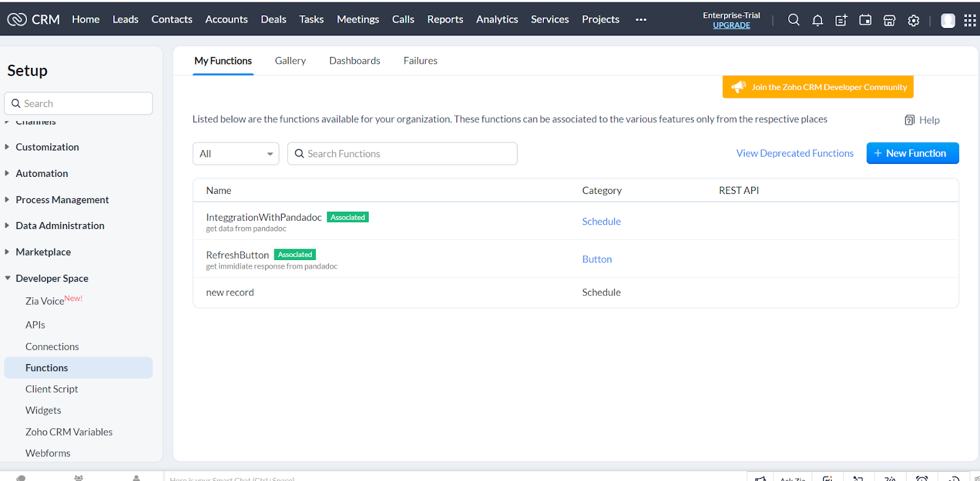This screenshot has height=481, width=980.
Task: Click the quick create record icon
Action: click(x=842, y=20)
